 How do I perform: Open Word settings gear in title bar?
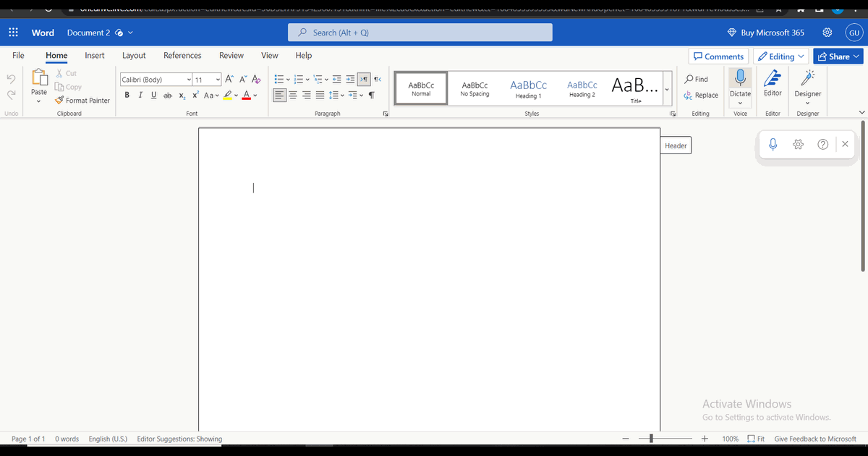pyautogui.click(x=827, y=33)
